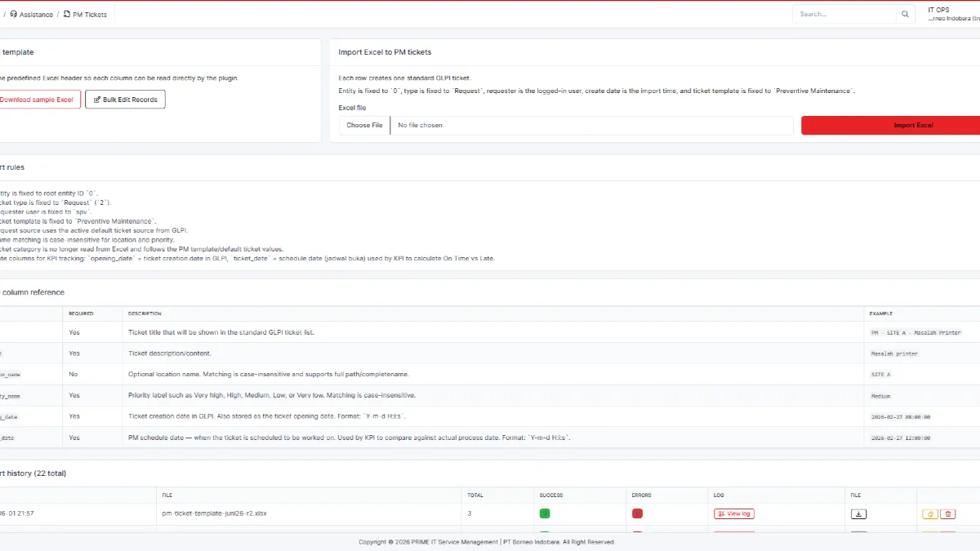Click the REQUIRED column header
Image resolution: width=980 pixels, height=551 pixels.
tap(81, 313)
